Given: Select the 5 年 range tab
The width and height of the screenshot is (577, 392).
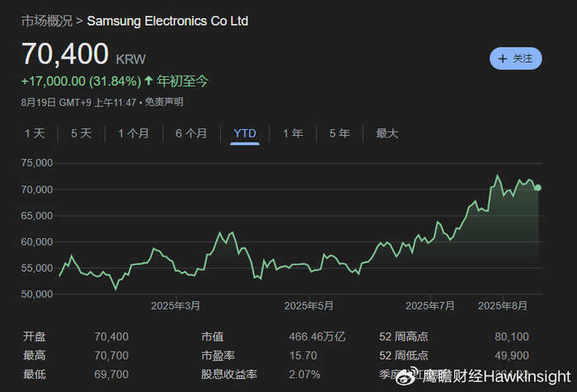Looking at the screenshot, I should point(340,133).
